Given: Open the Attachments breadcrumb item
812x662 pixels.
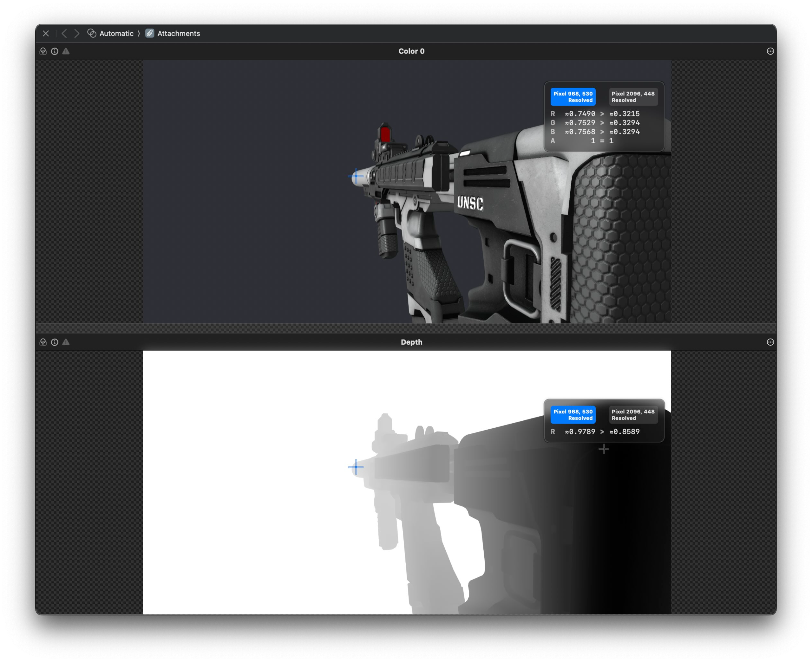Looking at the screenshot, I should point(179,34).
